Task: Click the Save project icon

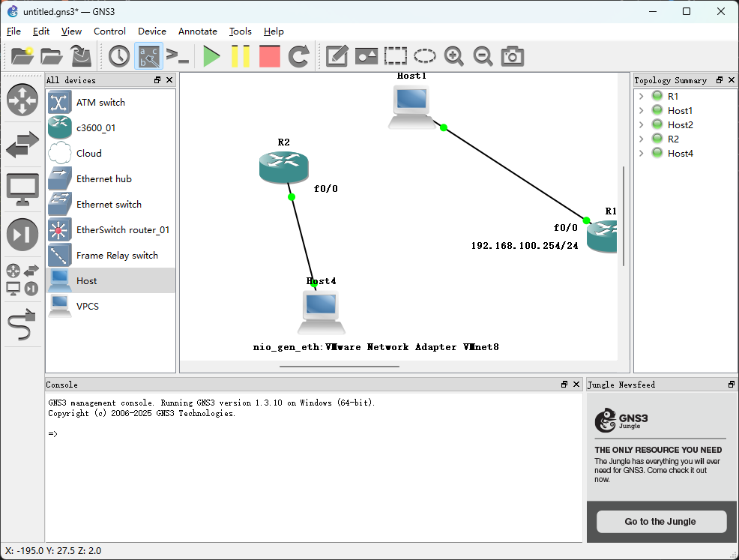Action: click(81, 56)
